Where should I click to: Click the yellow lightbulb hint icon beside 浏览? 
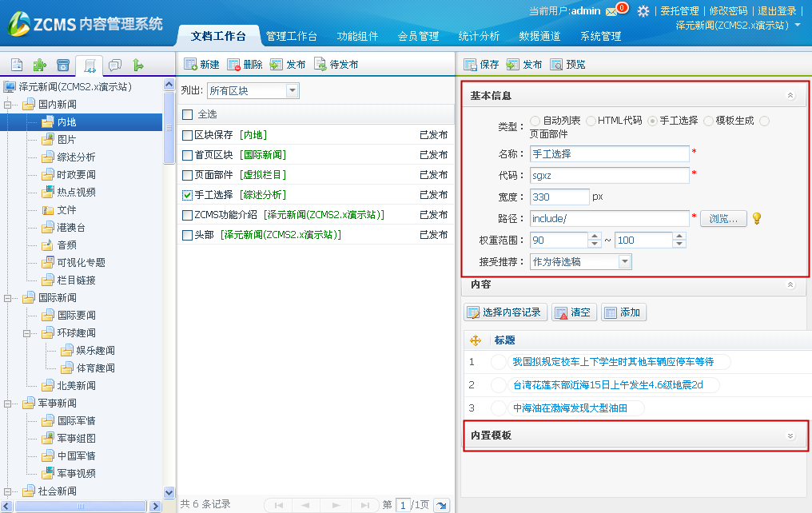pyautogui.click(x=757, y=218)
